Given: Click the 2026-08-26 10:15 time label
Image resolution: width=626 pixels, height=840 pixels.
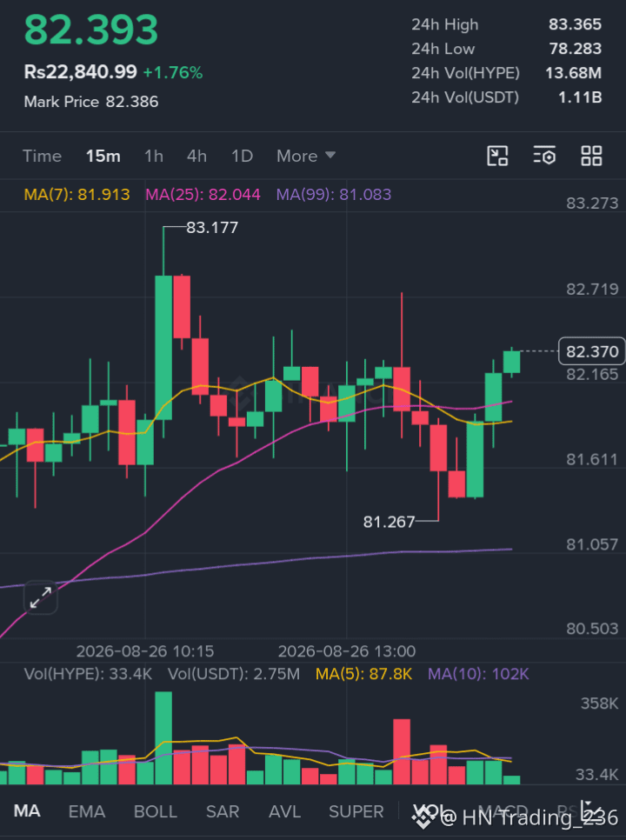Looking at the screenshot, I should pyautogui.click(x=145, y=651).
